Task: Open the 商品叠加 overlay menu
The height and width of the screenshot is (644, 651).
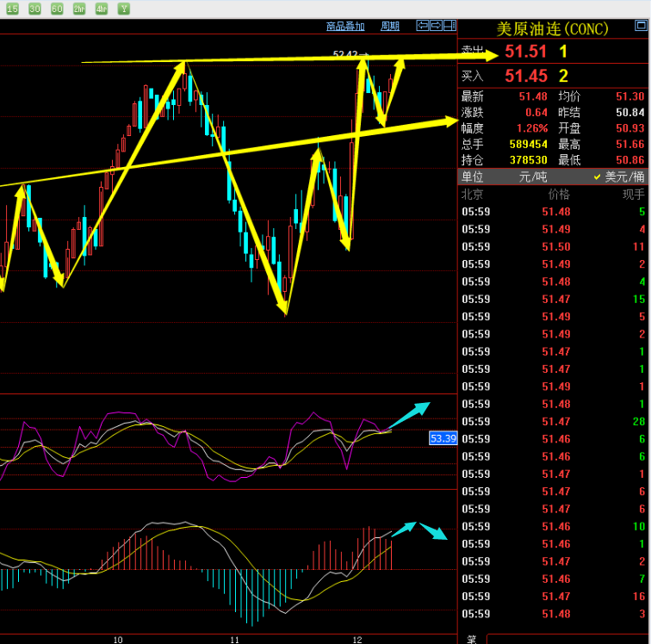Action: point(345,27)
